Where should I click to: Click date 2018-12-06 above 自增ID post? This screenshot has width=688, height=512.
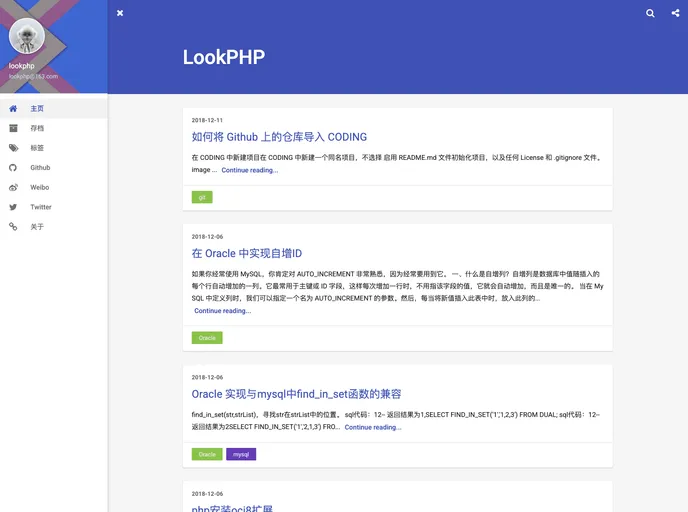click(207, 237)
